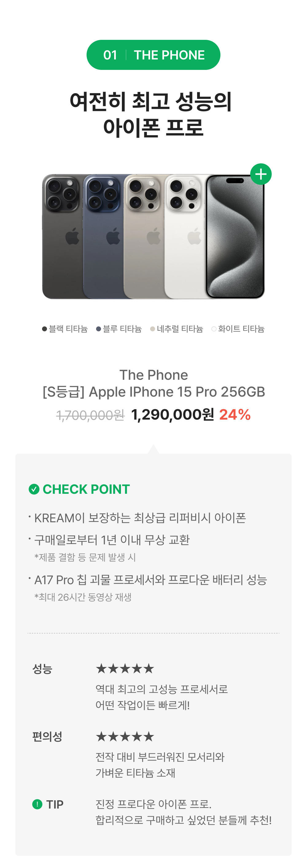Image resolution: width=307 pixels, height=868 pixels.
Task: Select the Black Titanium color dot
Action: click(x=44, y=329)
